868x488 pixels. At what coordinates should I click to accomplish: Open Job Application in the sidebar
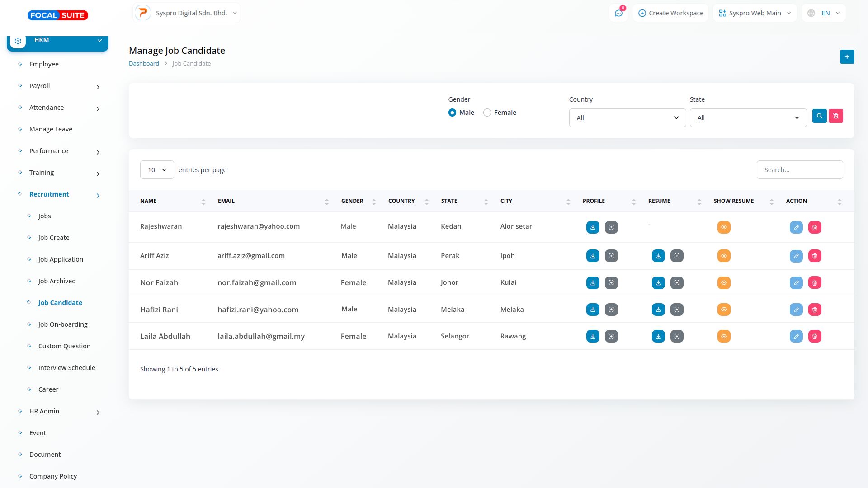[61, 259]
